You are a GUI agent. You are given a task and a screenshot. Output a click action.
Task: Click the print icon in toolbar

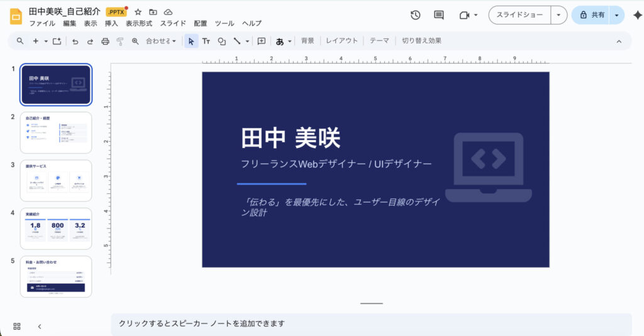[105, 41]
